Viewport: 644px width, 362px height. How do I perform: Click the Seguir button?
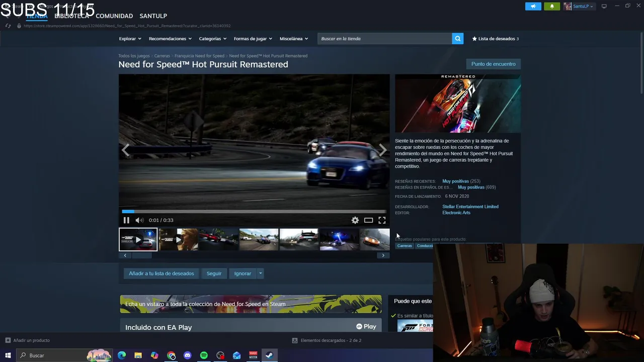click(214, 274)
